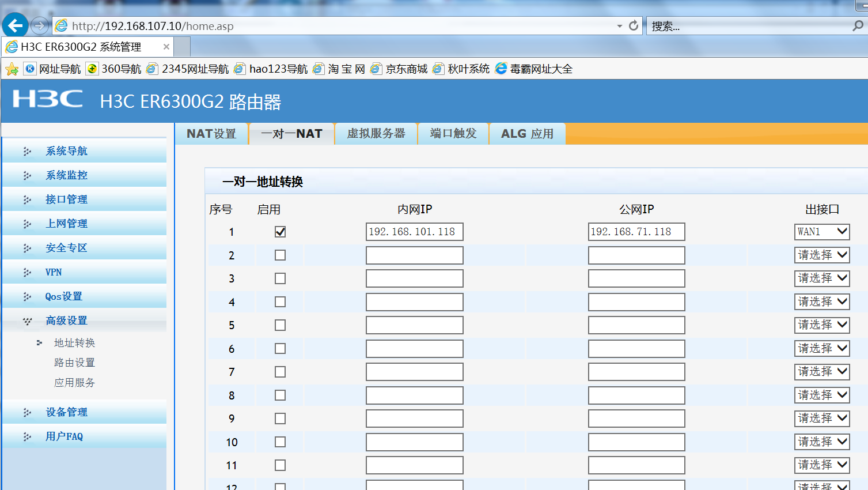This screenshot has height=490, width=868.
Task: Open the 出接口 dropdown for row 3
Action: (822, 278)
